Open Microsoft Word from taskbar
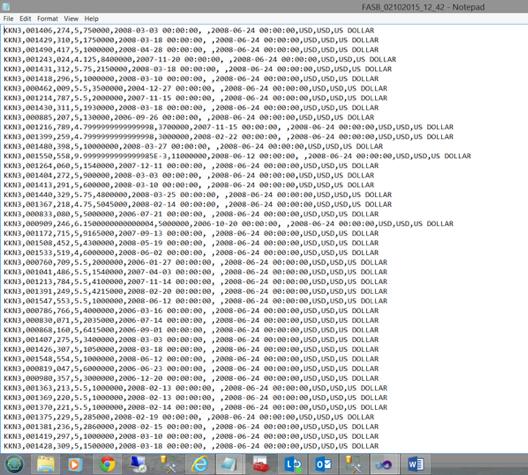 tap(416, 465)
